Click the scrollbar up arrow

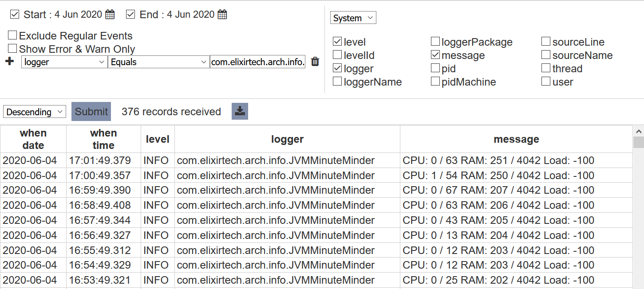(x=639, y=131)
